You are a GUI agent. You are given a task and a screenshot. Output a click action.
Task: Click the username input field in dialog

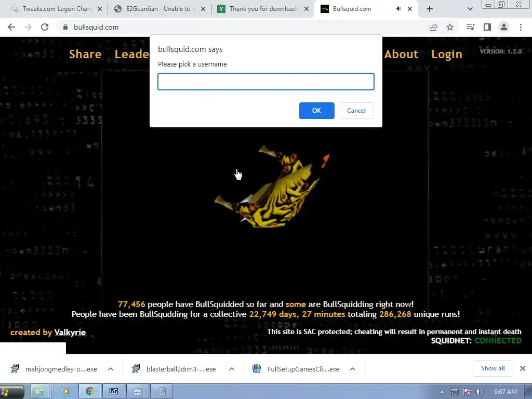pos(266,82)
